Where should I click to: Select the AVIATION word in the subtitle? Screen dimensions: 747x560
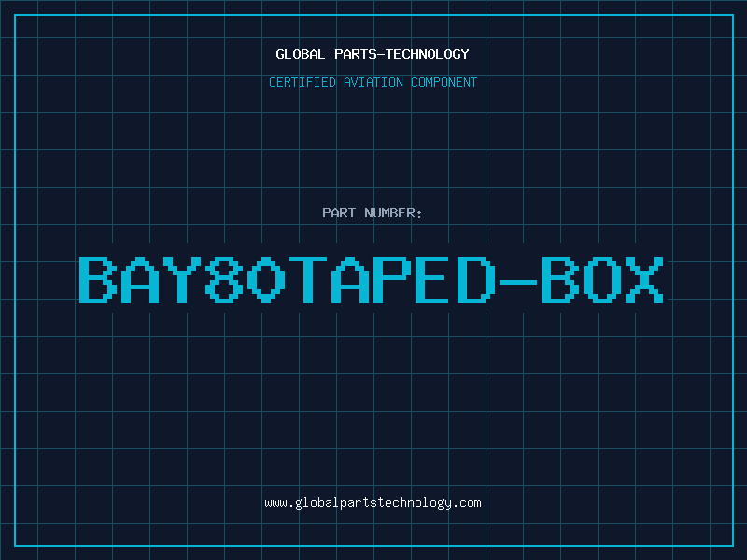tap(373, 82)
